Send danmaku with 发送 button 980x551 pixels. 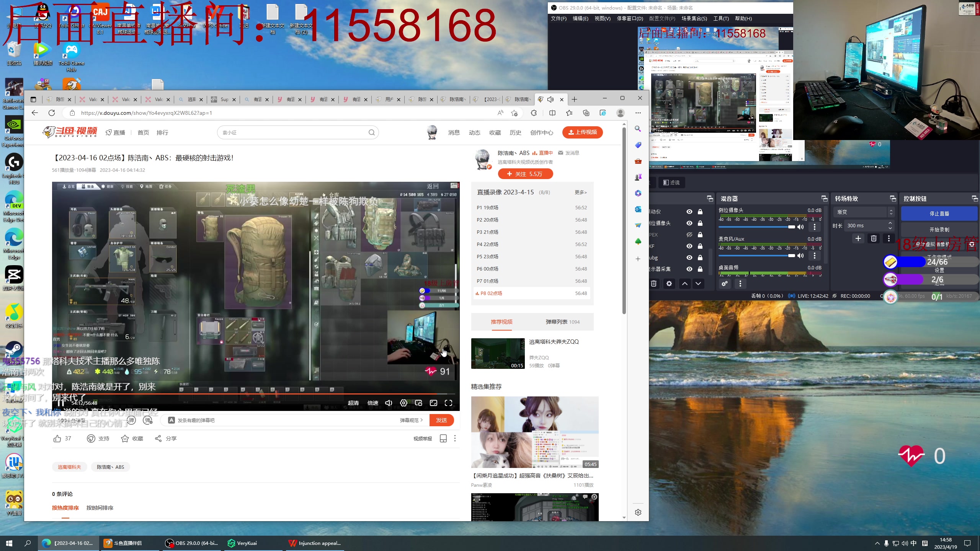[x=441, y=420]
